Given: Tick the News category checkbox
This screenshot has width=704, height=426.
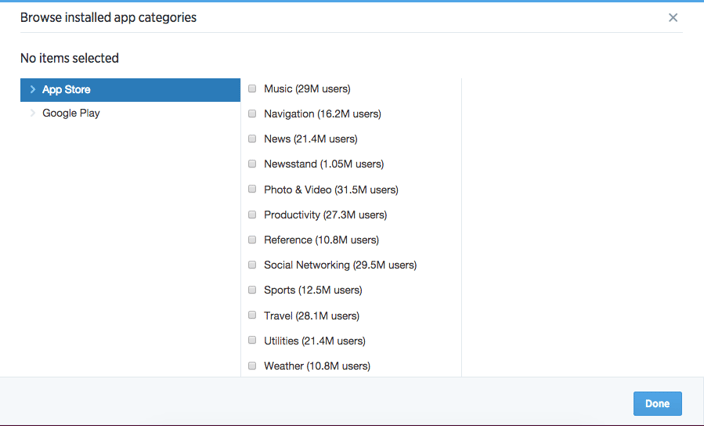Looking at the screenshot, I should [x=252, y=139].
